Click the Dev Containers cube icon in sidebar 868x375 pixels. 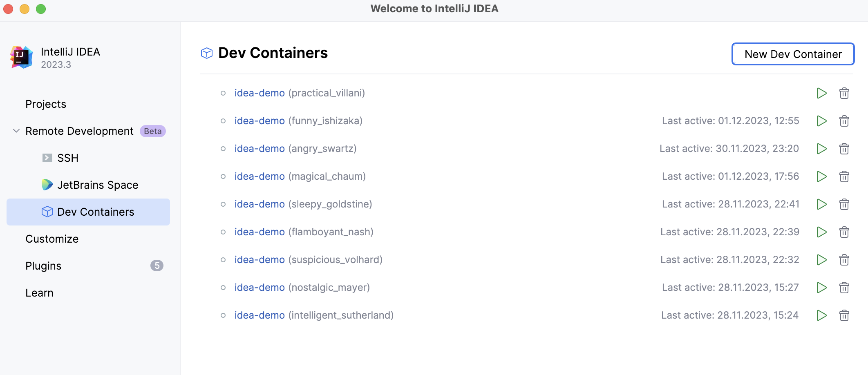click(x=47, y=212)
